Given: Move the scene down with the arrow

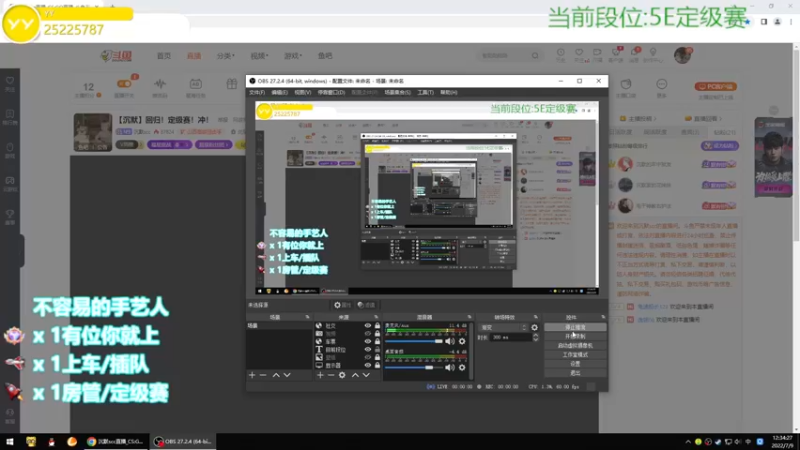Looking at the screenshot, I should [287, 375].
